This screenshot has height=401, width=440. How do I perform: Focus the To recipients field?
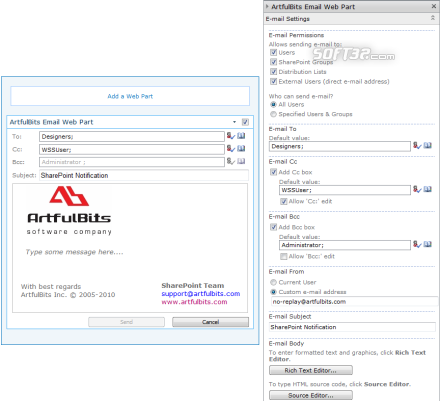click(132, 137)
